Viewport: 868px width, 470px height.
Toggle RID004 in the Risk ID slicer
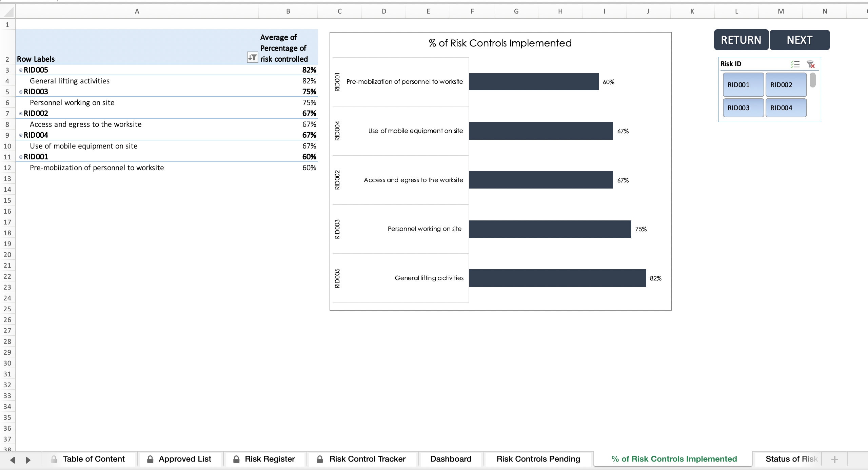point(786,107)
